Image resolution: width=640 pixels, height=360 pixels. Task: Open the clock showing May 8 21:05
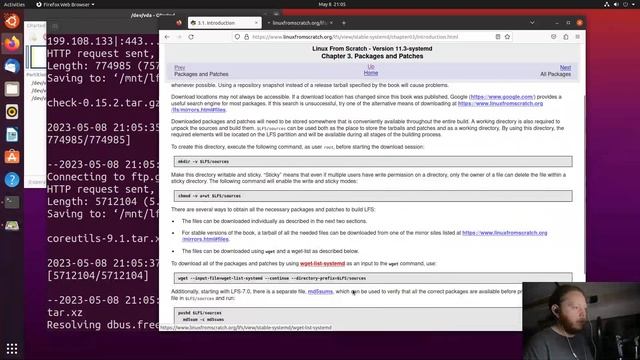pos(332,4)
